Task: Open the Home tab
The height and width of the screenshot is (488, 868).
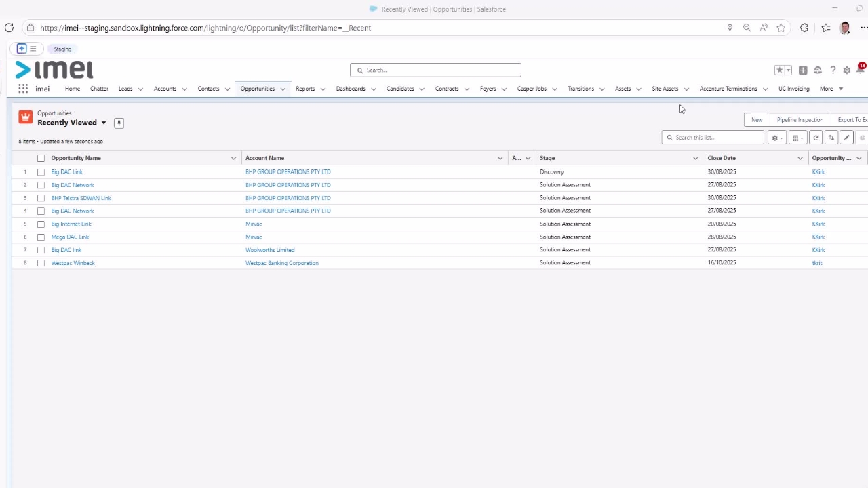Action: pos(73,89)
